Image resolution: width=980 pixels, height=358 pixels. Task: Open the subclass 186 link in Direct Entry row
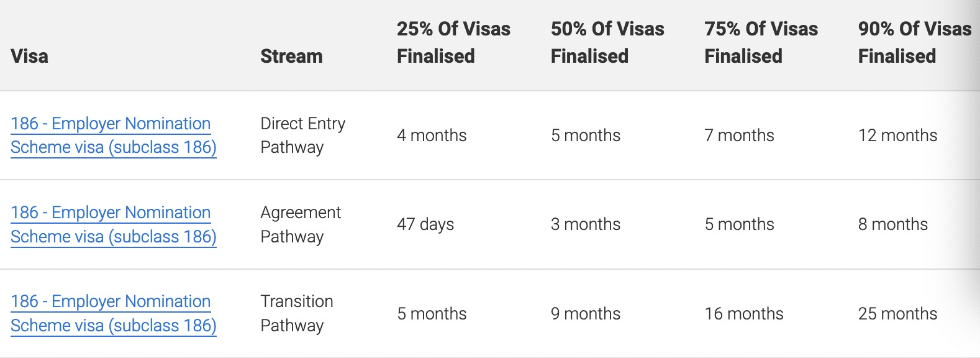[x=113, y=135]
